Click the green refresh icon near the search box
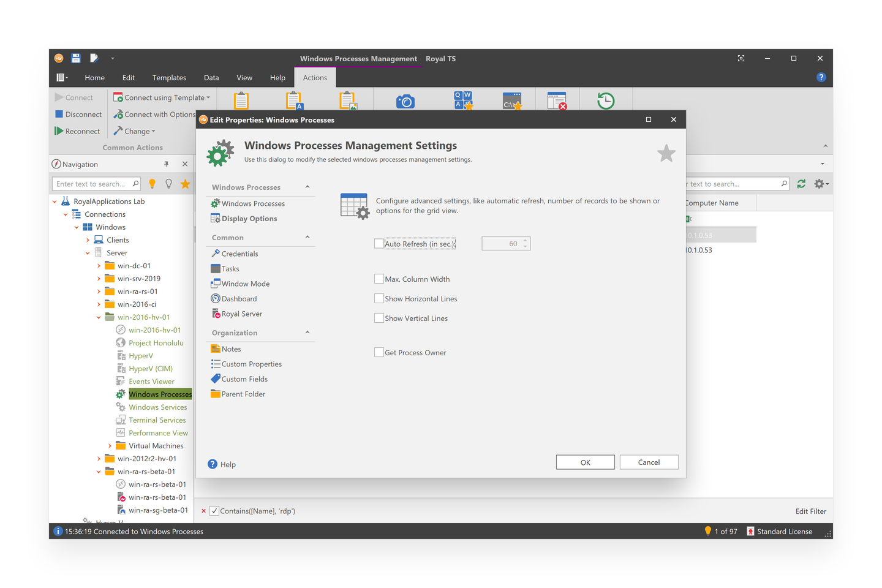 coord(801,183)
